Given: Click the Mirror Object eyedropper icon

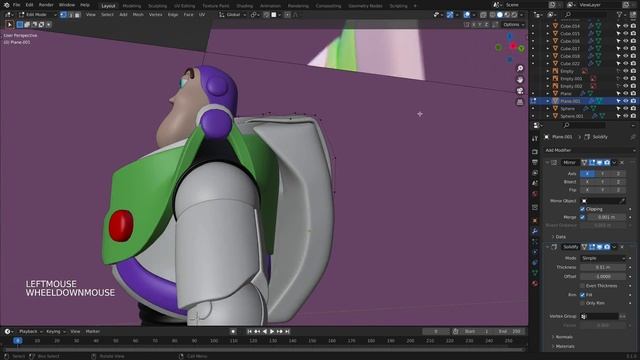Looking at the screenshot, I should (x=622, y=201).
